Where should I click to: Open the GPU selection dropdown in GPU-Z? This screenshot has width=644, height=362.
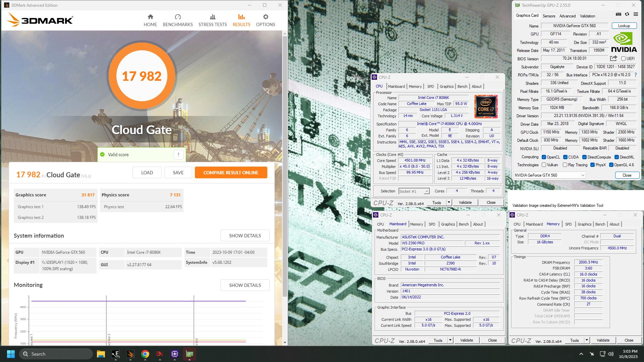[x=549, y=175]
